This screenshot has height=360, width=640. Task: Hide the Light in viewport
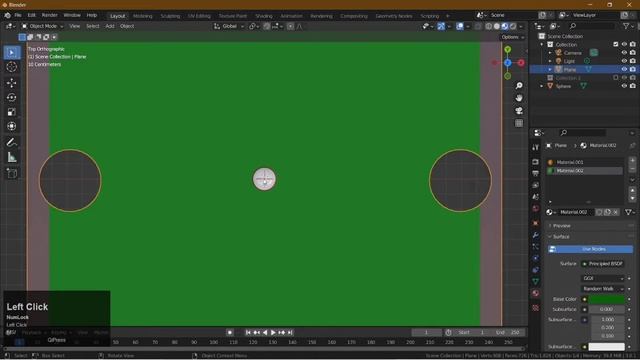tap(624, 61)
